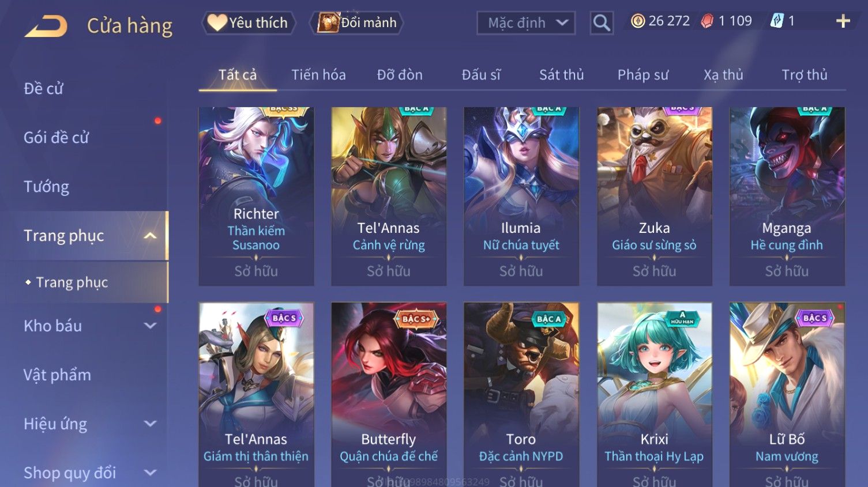Click the golden back arrow icon

46,26
